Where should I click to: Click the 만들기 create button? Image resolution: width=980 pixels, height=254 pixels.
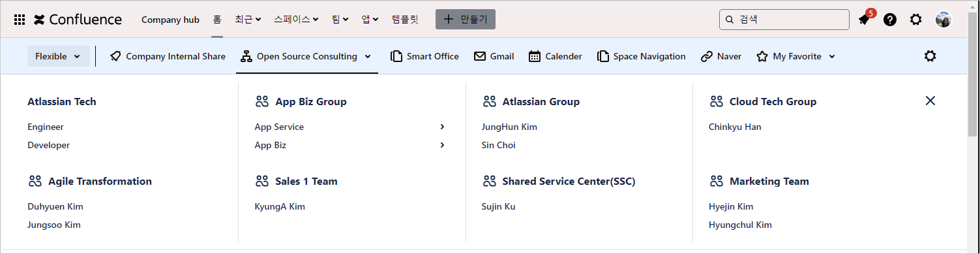tap(466, 20)
